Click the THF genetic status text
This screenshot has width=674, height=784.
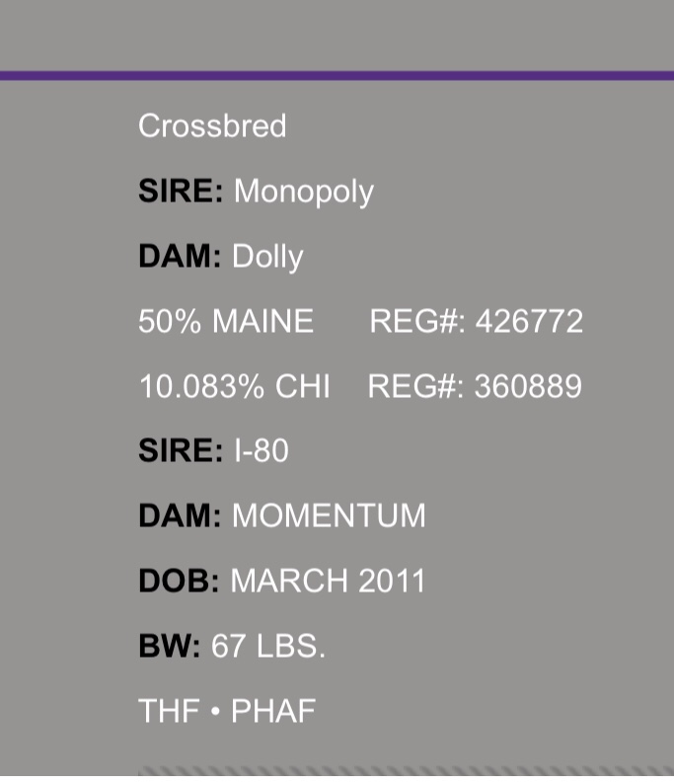(x=169, y=711)
